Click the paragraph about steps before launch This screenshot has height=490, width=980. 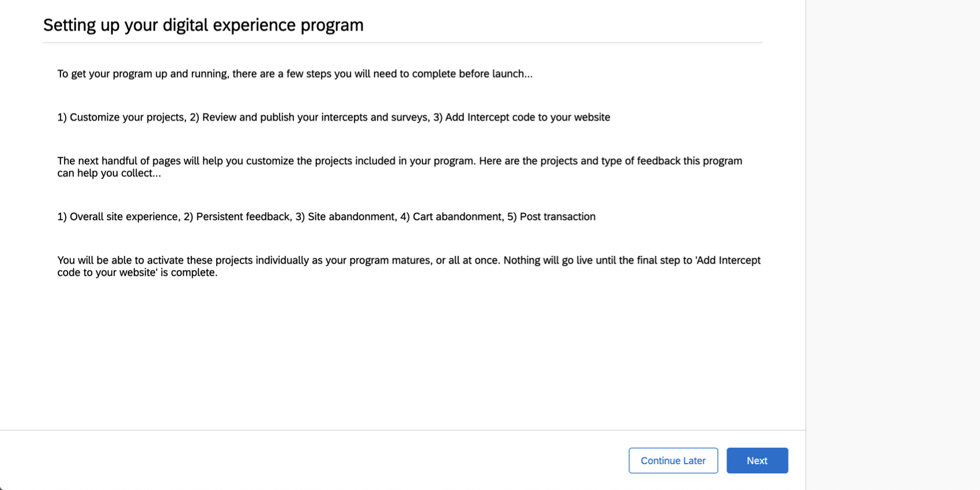click(x=295, y=74)
